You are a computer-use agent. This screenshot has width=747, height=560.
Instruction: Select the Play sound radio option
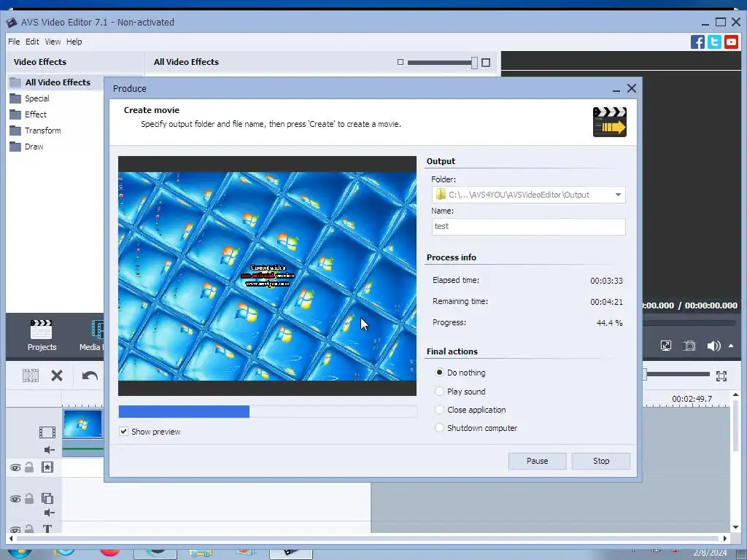pyautogui.click(x=439, y=392)
